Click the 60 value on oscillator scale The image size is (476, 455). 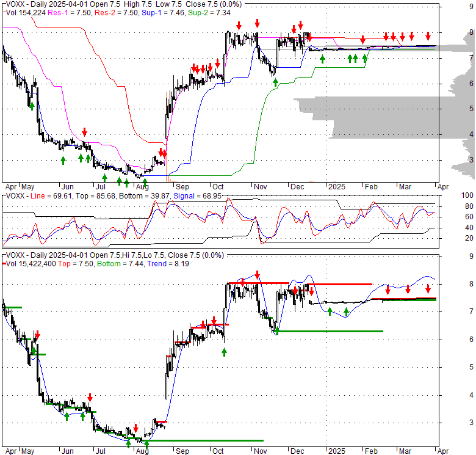click(469, 217)
